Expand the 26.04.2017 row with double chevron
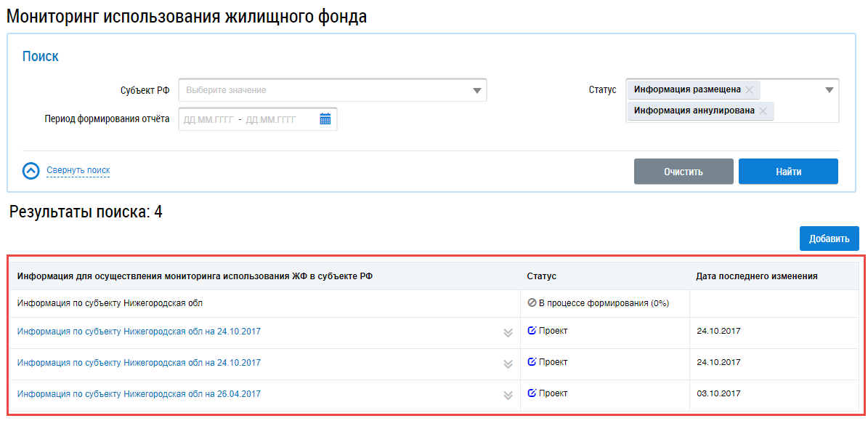 508,396
